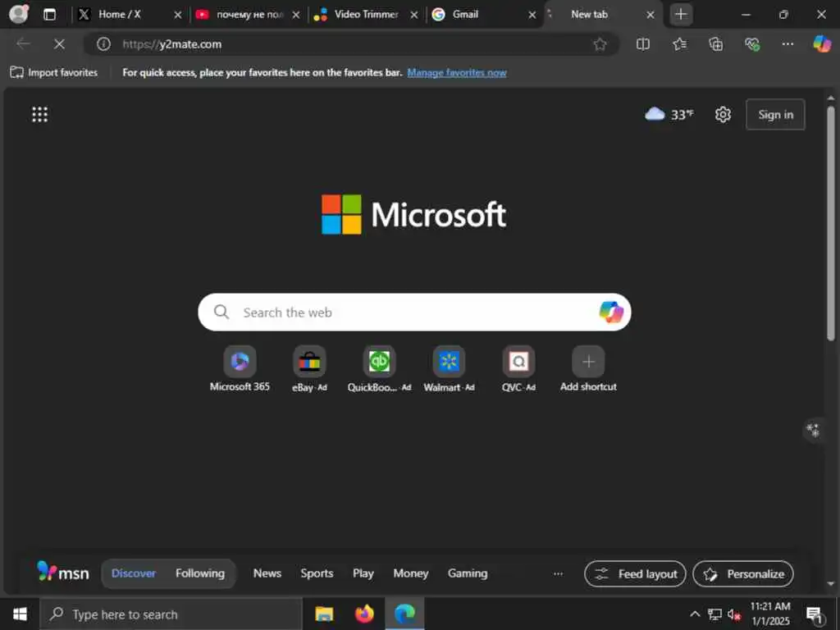Image resolution: width=840 pixels, height=630 pixels.
Task: Click Import favorites
Action: point(54,72)
